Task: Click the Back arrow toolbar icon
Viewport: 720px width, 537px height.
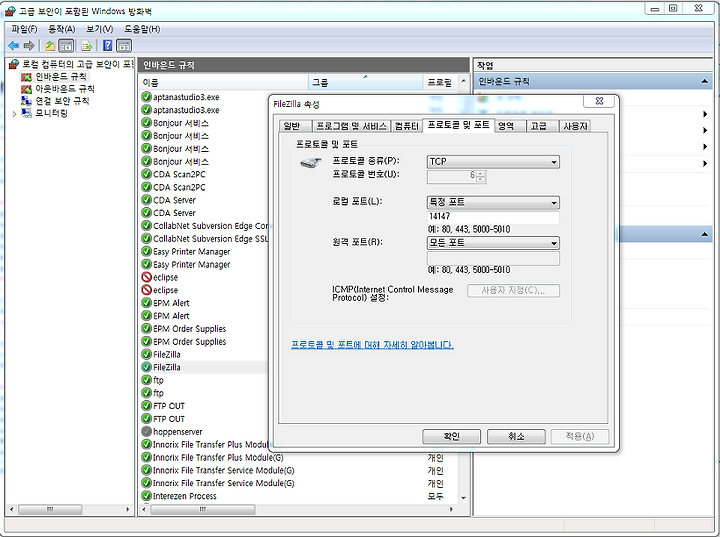Action: point(14,45)
